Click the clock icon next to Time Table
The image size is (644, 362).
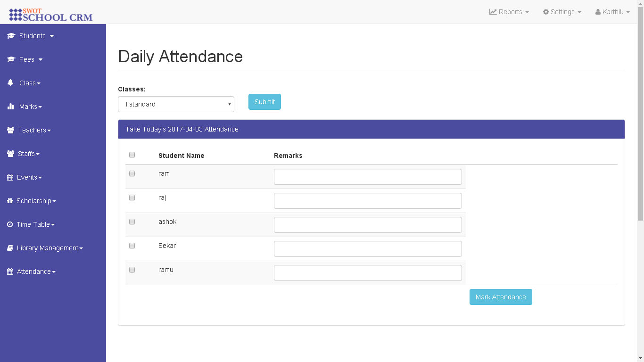[x=10, y=224]
